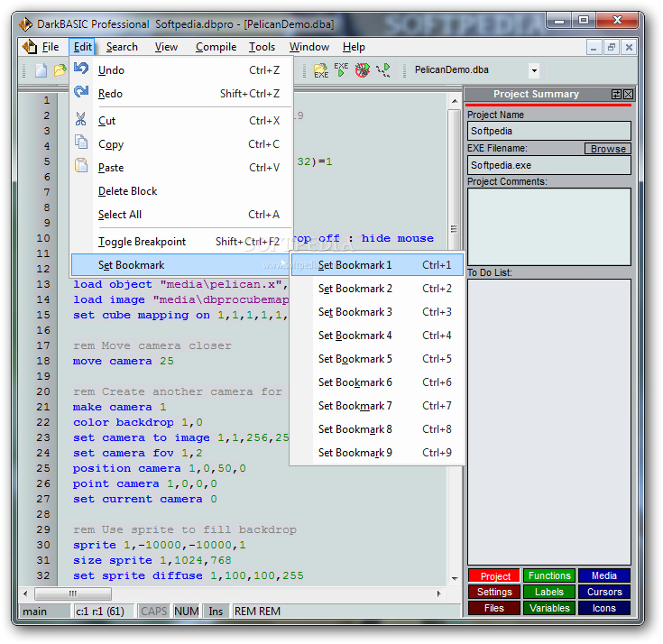Click the DarkBASIC title bar application icon
This screenshot has width=663, height=644.
coord(25,24)
